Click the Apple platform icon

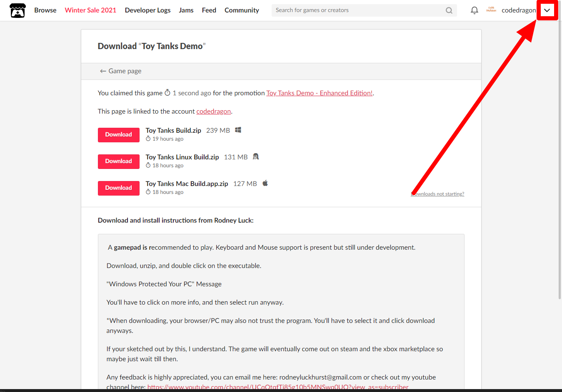pyautogui.click(x=265, y=183)
